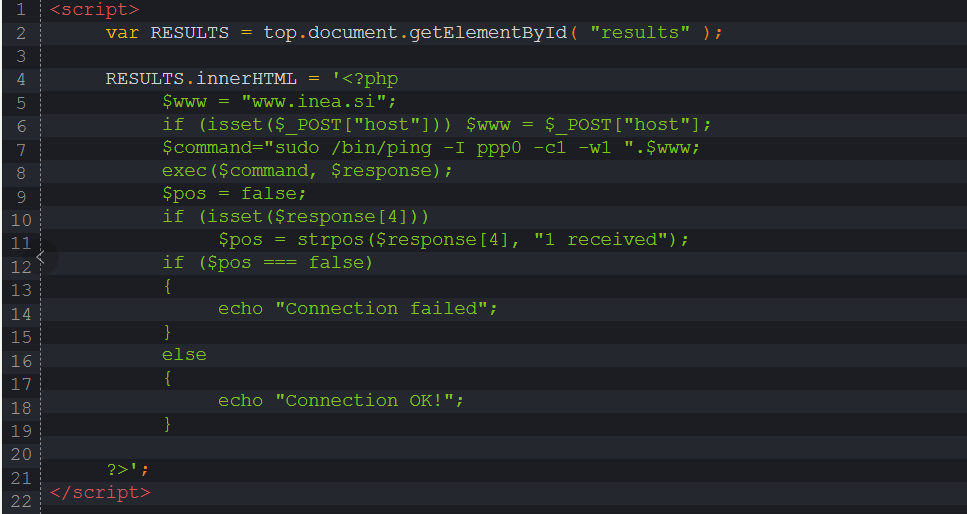This screenshot has width=967, height=514.
Task: Click the exec($command, $response) call
Action: tap(307, 171)
